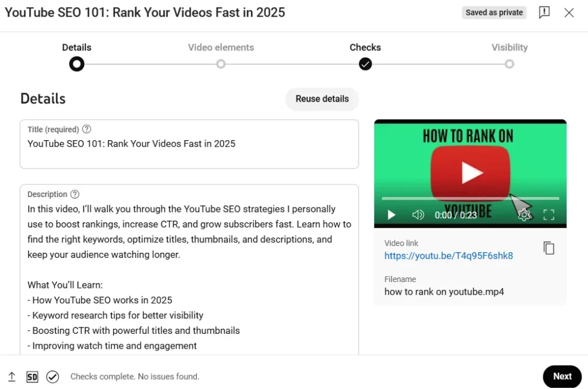Click the checks complete checkmark
This screenshot has height=389, width=588.
52,376
